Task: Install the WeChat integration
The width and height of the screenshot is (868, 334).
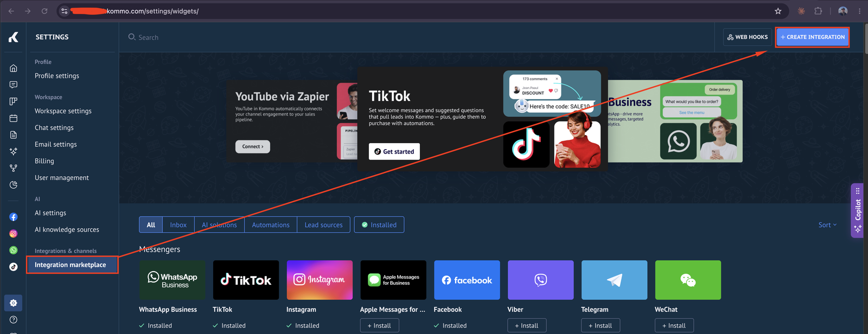Action: point(674,325)
